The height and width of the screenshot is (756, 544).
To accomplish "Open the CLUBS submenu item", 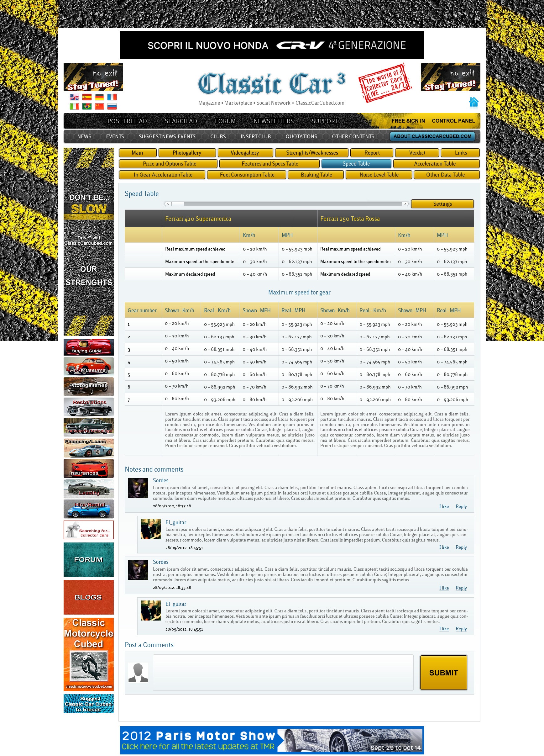I will click(x=218, y=137).
